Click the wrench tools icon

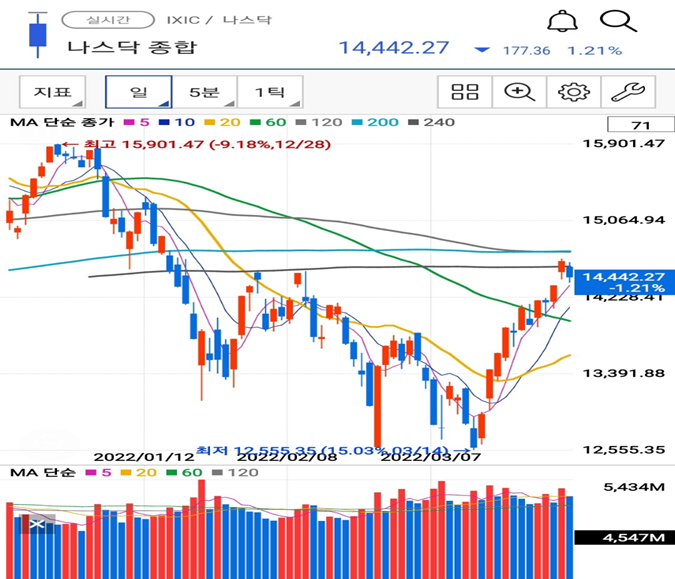point(628,92)
